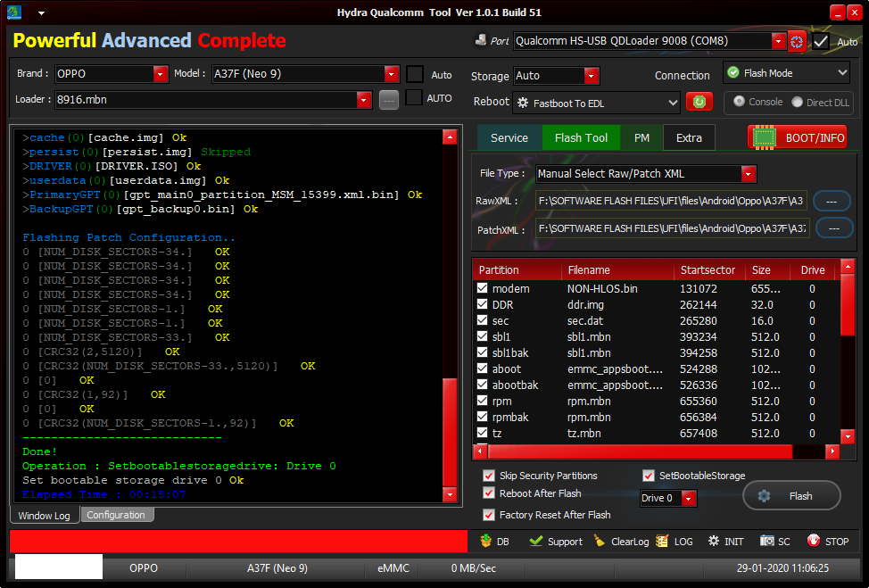Select the Direct DLL radio option
Screen dimensions: 869x588
pyautogui.click(x=797, y=102)
